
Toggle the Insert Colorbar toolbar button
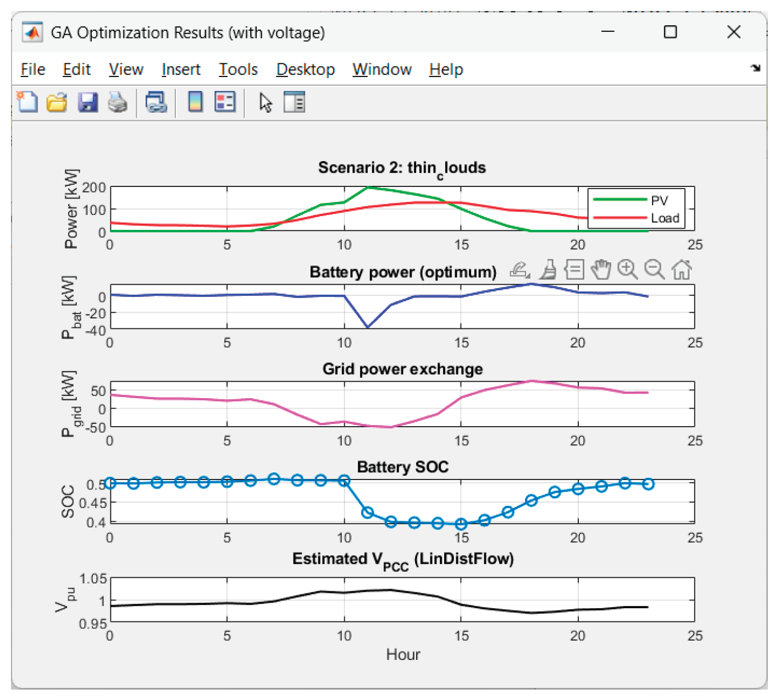[195, 102]
